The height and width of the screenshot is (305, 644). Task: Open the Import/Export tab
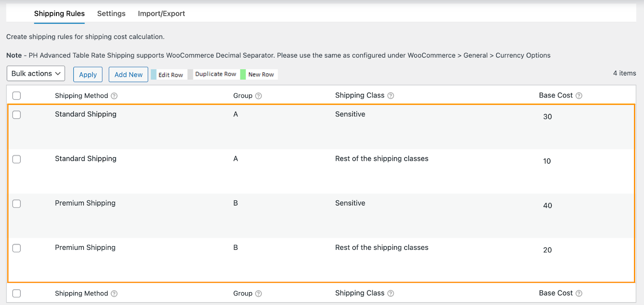pos(161,14)
